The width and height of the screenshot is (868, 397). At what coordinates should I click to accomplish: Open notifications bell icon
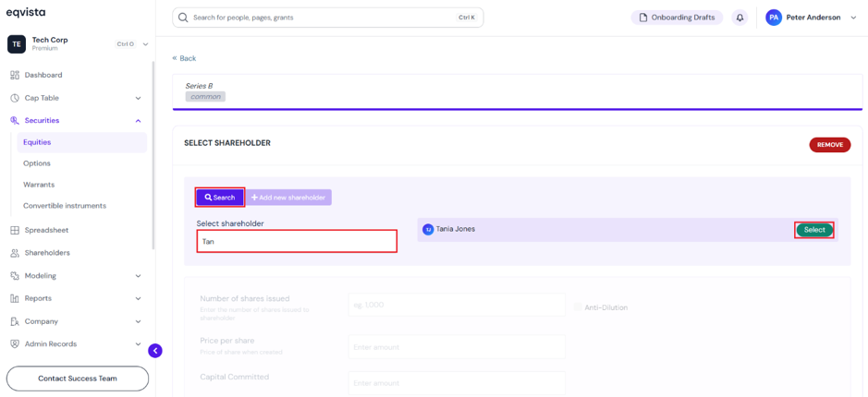pos(740,18)
